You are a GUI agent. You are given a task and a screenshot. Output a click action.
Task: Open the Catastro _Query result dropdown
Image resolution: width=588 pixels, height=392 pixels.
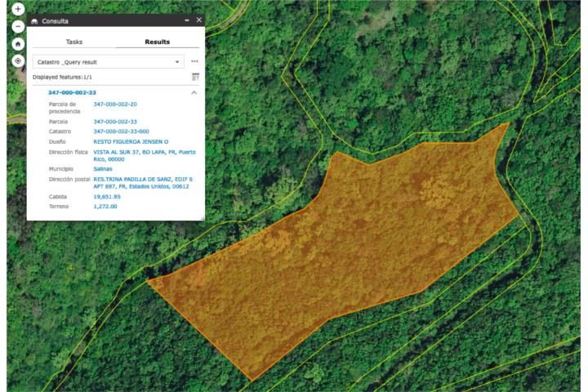pyautogui.click(x=109, y=62)
